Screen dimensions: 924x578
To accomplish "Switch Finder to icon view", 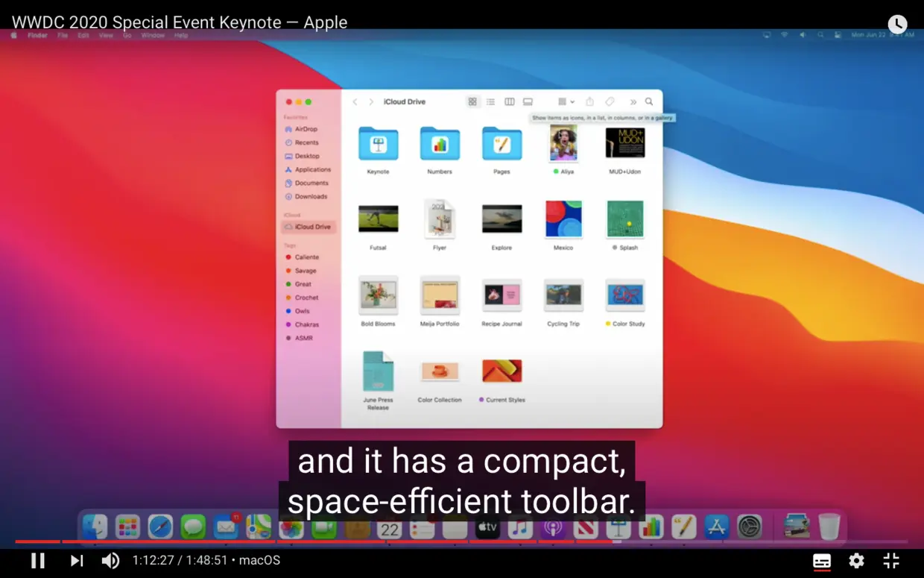I will click(x=472, y=102).
